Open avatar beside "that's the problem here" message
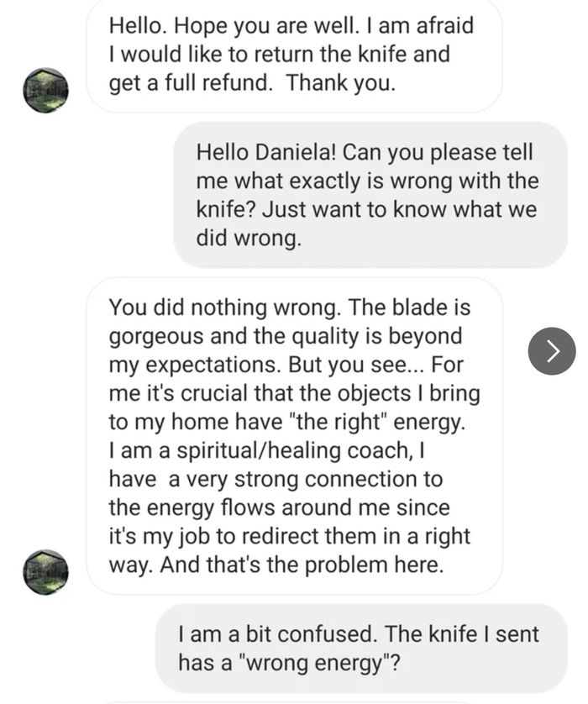 click(45, 572)
